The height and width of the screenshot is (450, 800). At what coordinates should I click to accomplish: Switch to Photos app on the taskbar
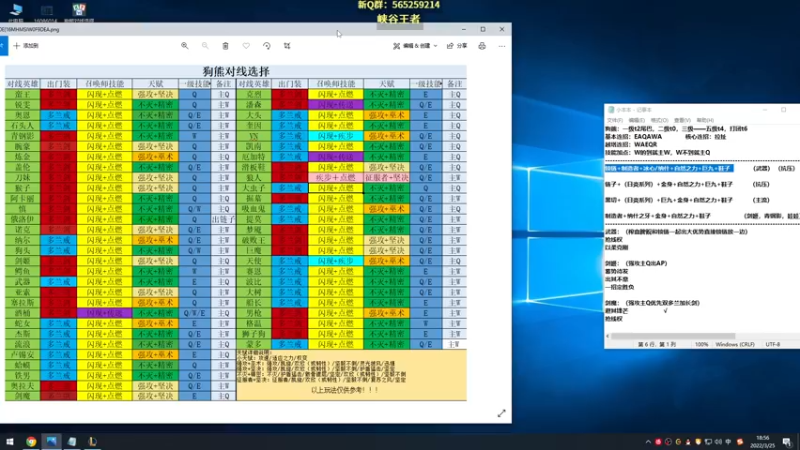tap(52, 441)
